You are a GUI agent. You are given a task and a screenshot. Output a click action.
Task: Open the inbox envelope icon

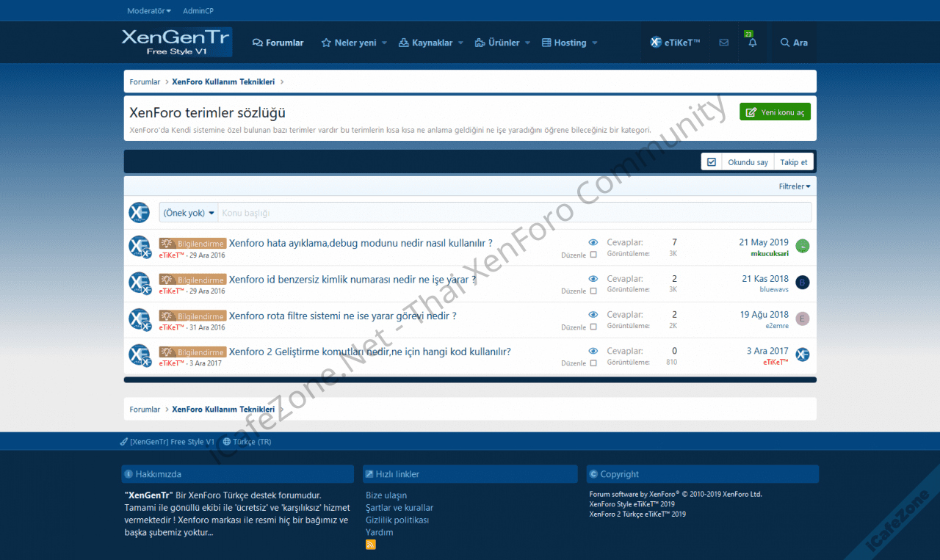point(724,43)
